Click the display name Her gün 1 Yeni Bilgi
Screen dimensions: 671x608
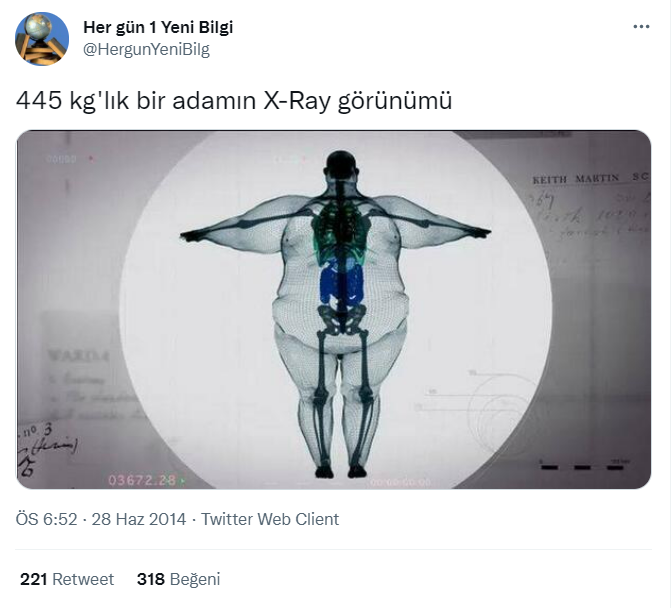click(x=158, y=27)
